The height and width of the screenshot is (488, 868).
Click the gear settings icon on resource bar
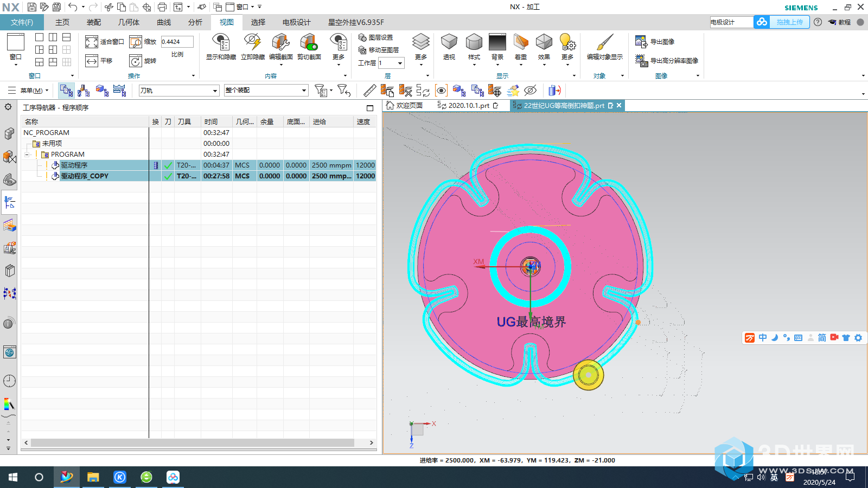pyautogui.click(x=8, y=107)
